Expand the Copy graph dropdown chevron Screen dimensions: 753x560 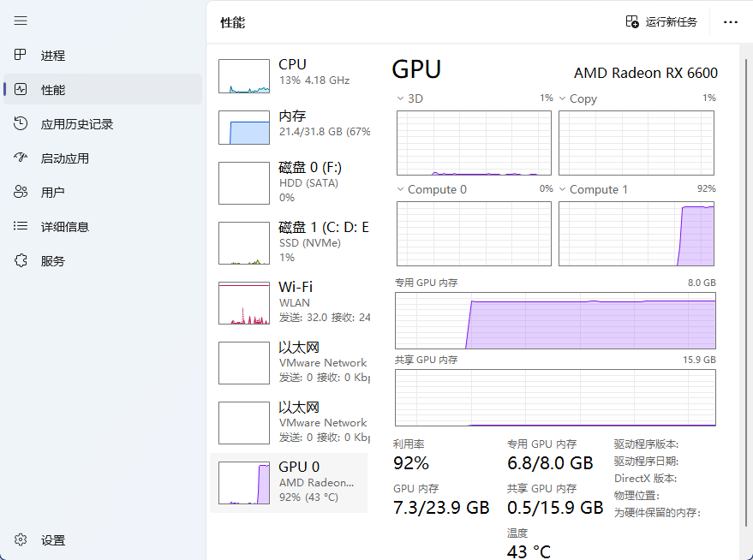click(563, 98)
